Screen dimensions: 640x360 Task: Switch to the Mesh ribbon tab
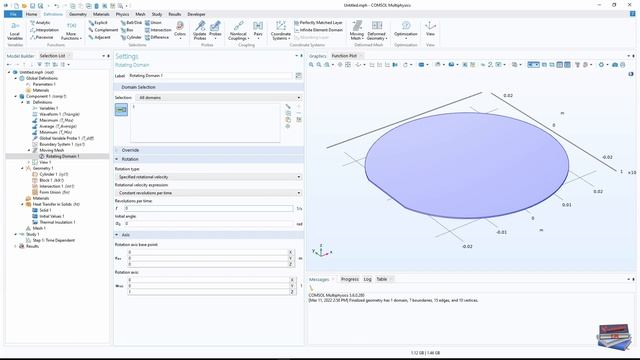[x=140, y=14]
